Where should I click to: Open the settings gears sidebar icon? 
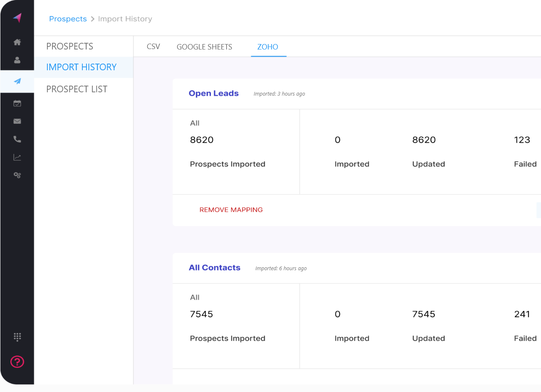point(17,175)
